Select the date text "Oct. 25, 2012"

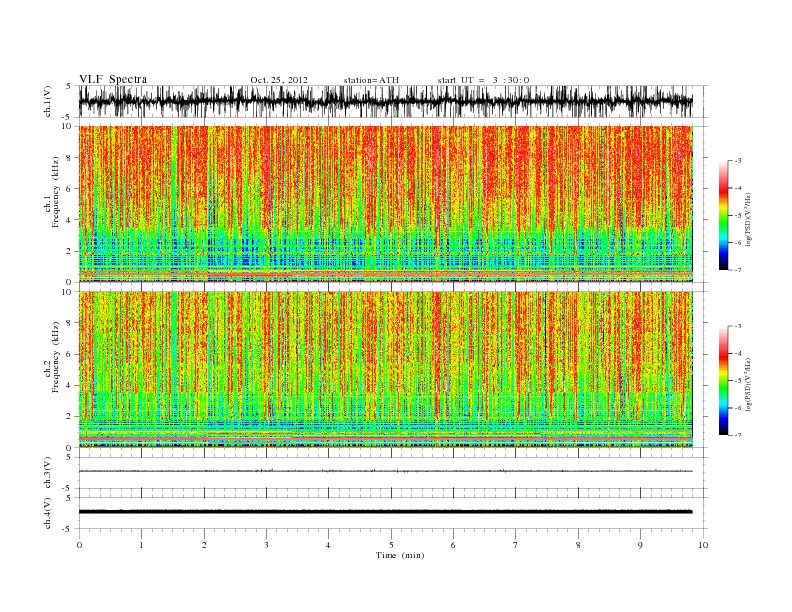point(279,80)
